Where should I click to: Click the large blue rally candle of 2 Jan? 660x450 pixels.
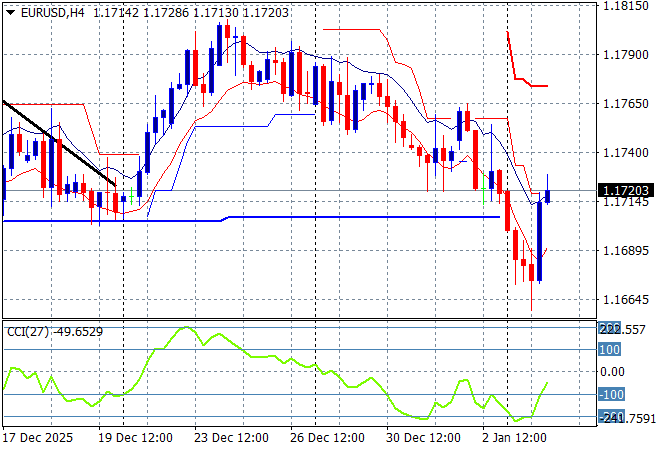pyautogui.click(x=540, y=242)
